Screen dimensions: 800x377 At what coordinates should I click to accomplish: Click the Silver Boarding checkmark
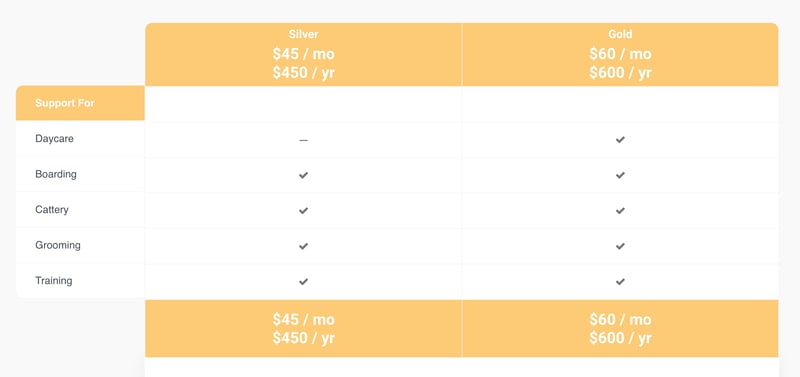point(304,175)
